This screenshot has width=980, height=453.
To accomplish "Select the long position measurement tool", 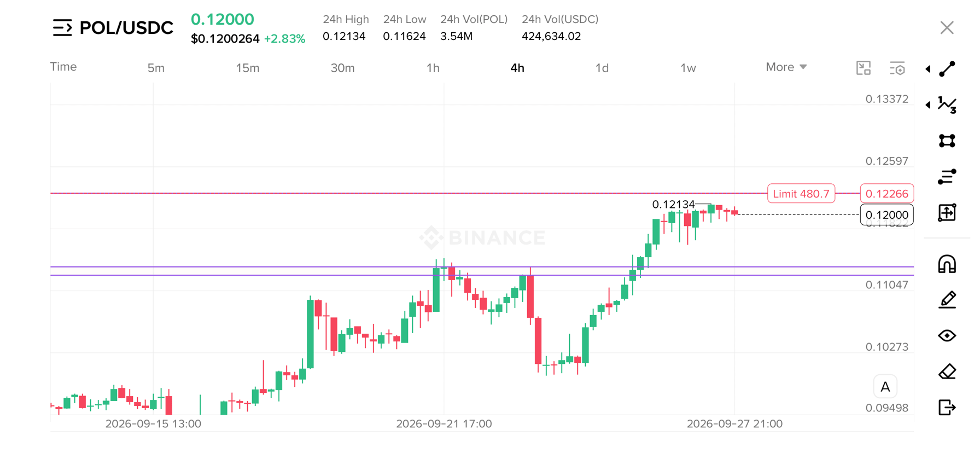I will pos(947,212).
